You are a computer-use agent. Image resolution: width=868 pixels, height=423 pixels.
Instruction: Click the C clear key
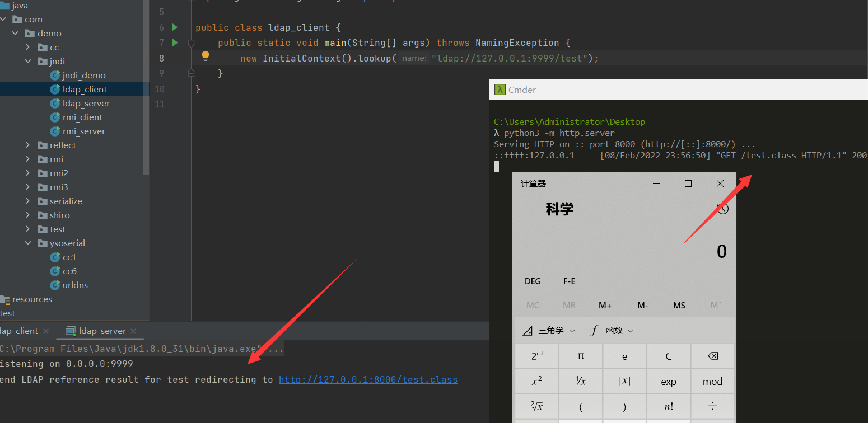pyautogui.click(x=669, y=356)
